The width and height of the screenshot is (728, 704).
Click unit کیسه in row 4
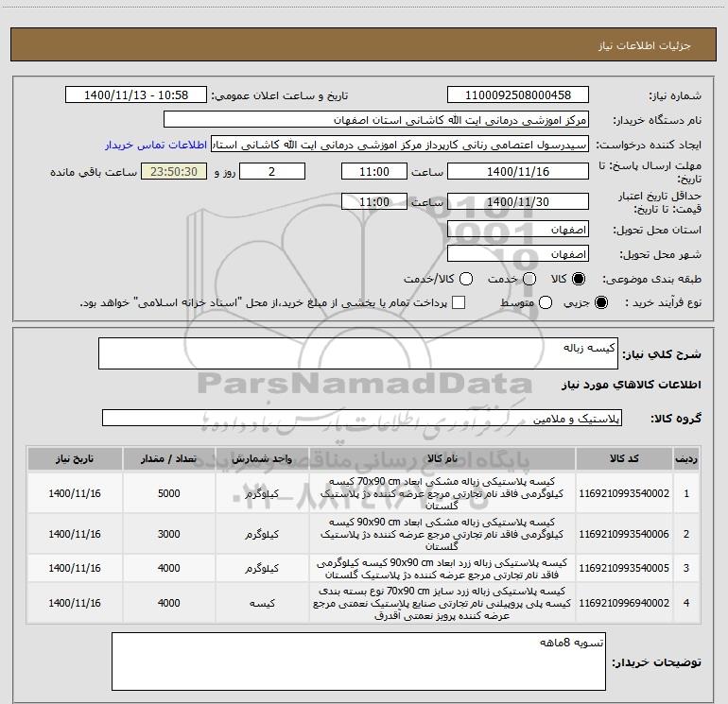pyautogui.click(x=262, y=603)
